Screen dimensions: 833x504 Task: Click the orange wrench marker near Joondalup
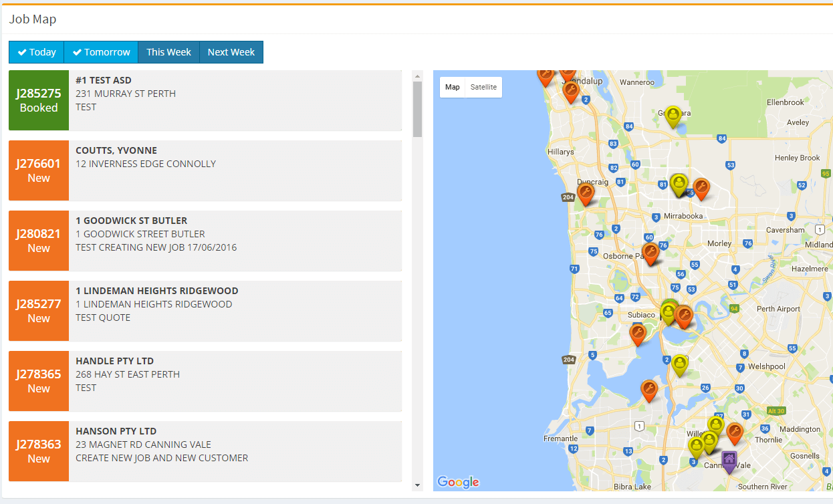[571, 88]
